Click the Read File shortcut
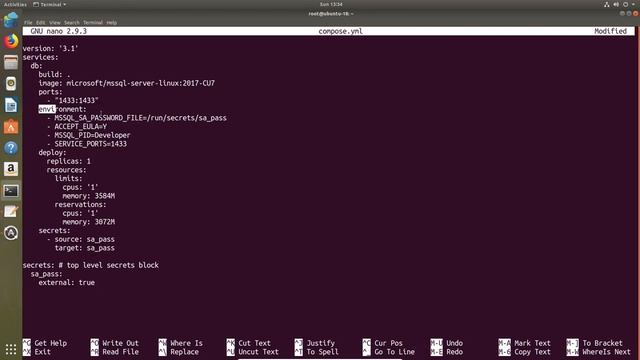 (x=115, y=352)
